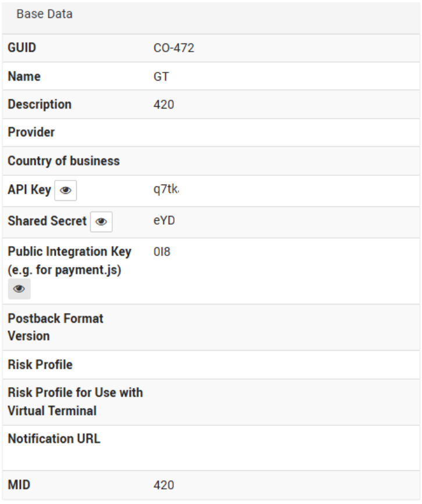Toggle Public Integration Key visibility eye
The image size is (422, 504).
coord(19,289)
